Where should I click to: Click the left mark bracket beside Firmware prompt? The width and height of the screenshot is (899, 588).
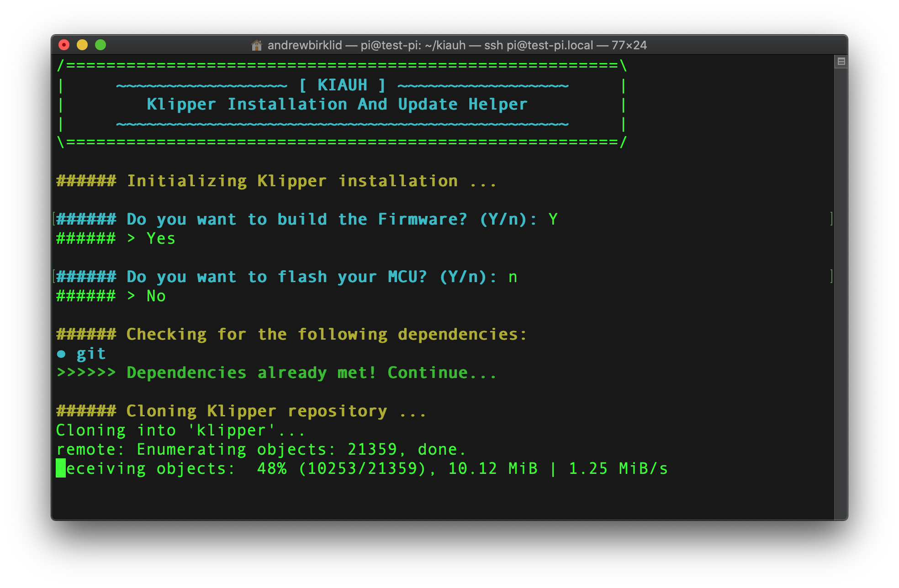tap(54, 219)
